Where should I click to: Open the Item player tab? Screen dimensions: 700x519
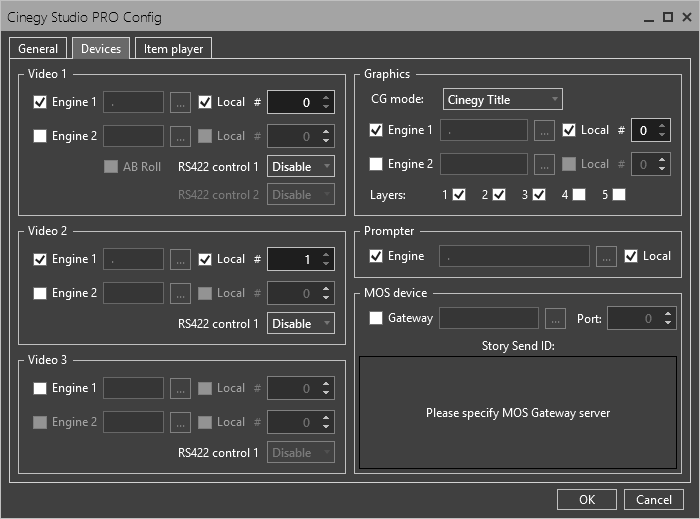pos(173,48)
